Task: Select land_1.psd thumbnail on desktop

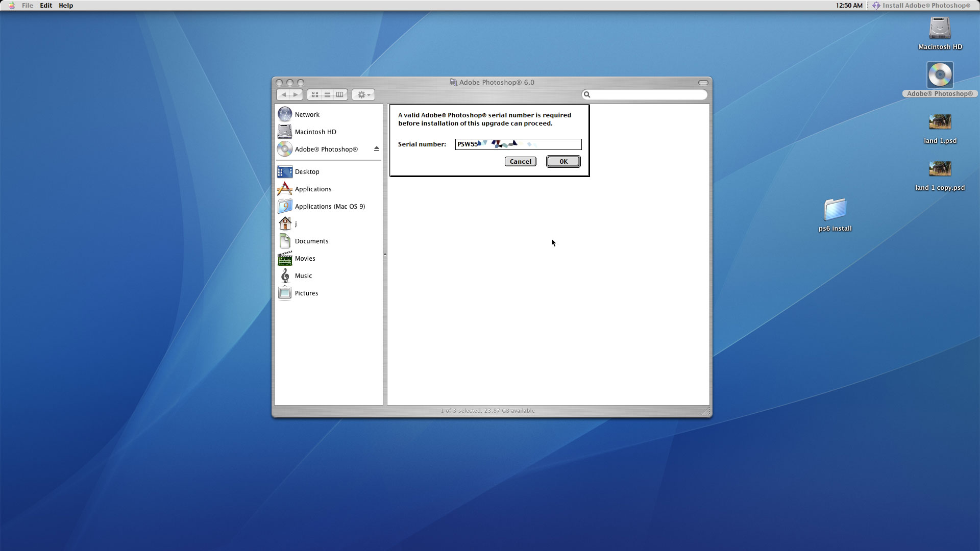Action: click(940, 121)
